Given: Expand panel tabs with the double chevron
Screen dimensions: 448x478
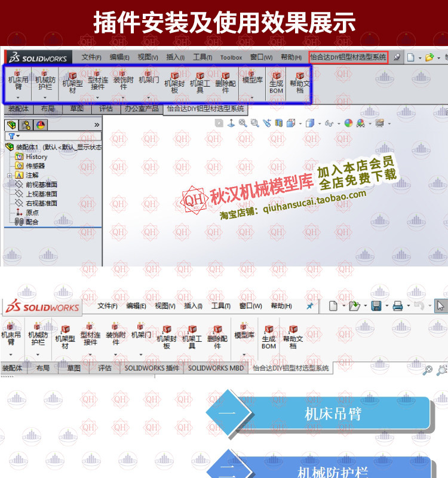Looking at the screenshot, I should (x=97, y=125).
